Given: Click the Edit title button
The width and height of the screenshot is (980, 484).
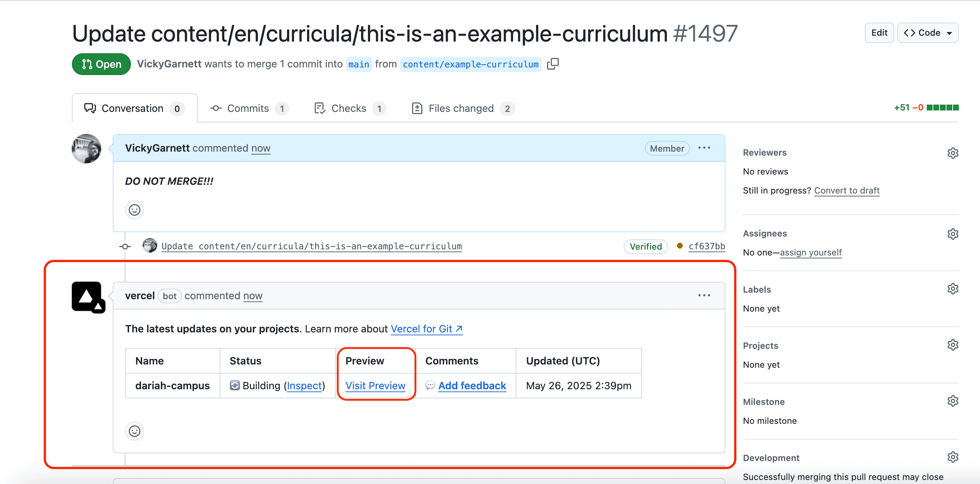Looking at the screenshot, I should 879,33.
